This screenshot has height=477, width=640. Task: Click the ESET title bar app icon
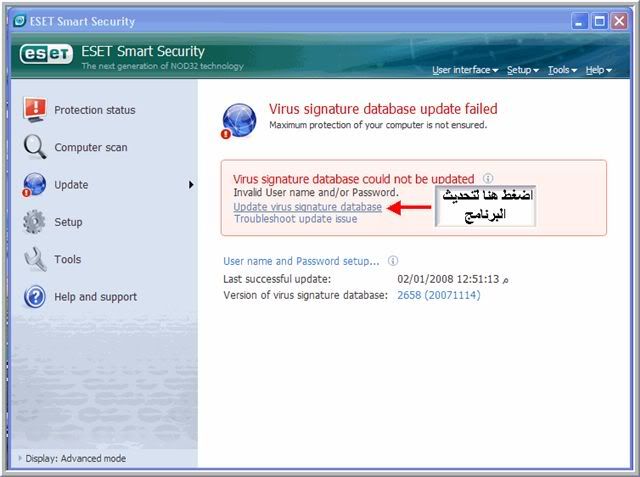(20, 20)
